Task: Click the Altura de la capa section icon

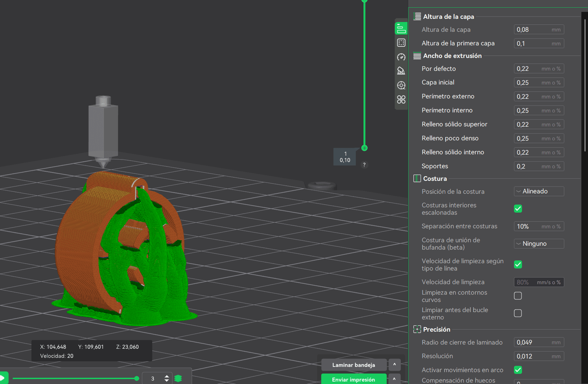Action: pos(417,16)
